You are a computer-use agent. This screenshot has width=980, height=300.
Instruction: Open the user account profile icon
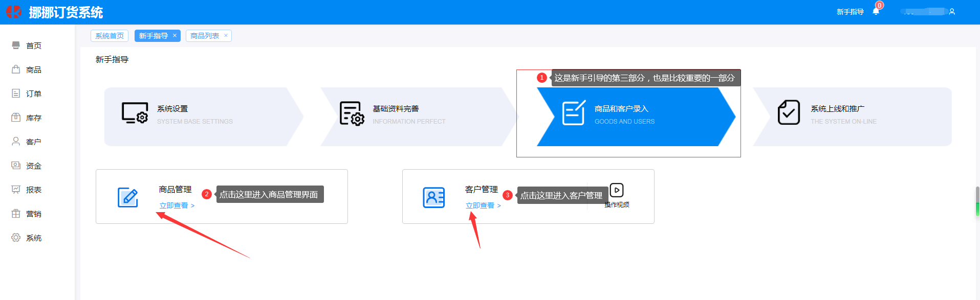click(x=952, y=12)
